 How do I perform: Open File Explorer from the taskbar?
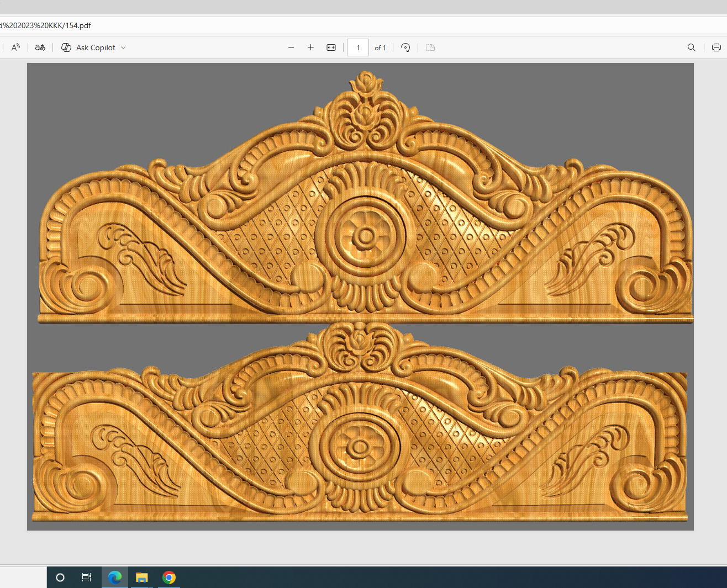[142, 578]
